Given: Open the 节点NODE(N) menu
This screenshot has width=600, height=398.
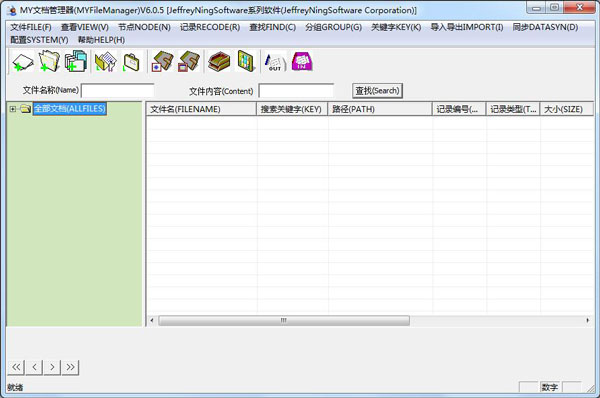Looking at the screenshot, I should [x=144, y=27].
